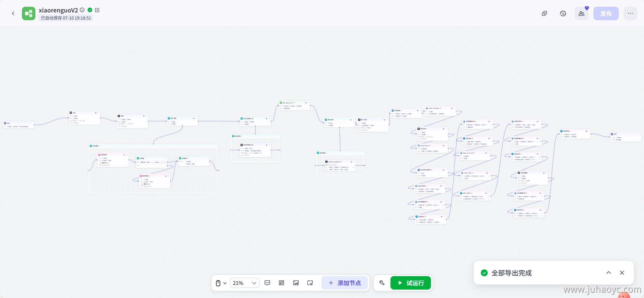This screenshot has width=644, height=298.
Task: Click the 添加节点 add node button
Action: [345, 283]
